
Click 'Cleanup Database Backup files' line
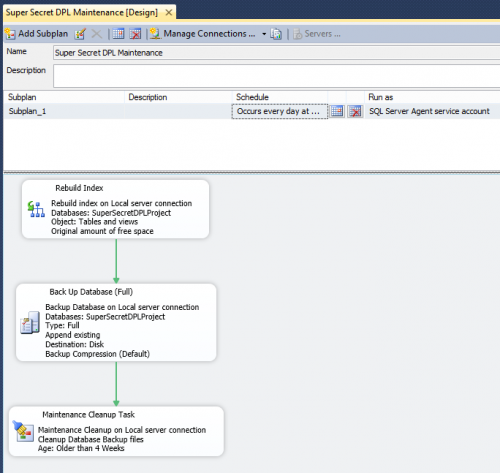click(90, 439)
